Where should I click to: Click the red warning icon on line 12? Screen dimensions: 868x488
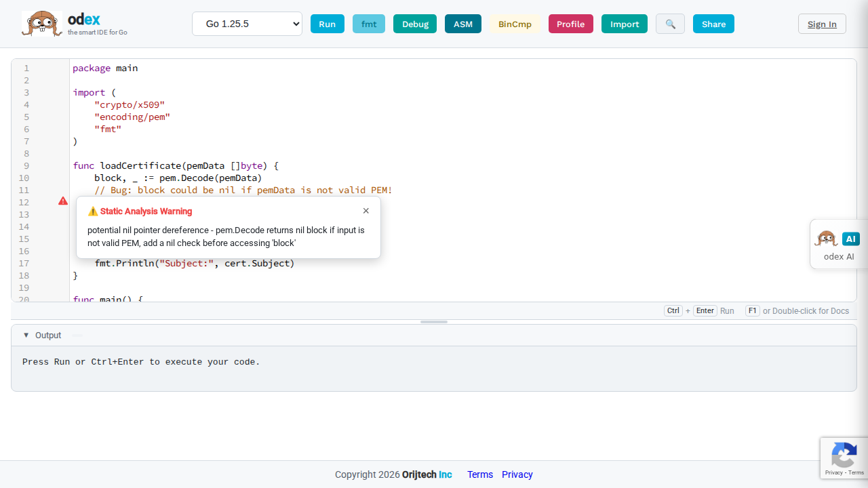coord(63,201)
